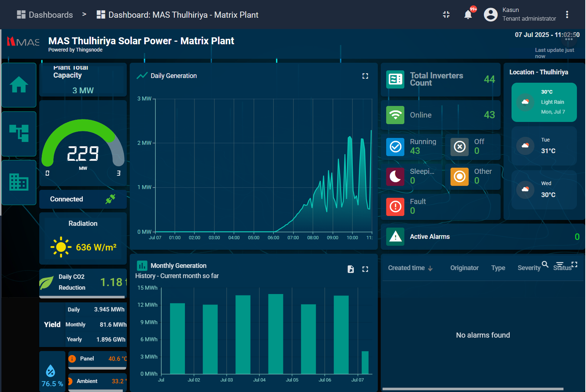The height and width of the screenshot is (392, 586).
Task: Expand Daily Generation chart to fullscreen
Action: 365,76
